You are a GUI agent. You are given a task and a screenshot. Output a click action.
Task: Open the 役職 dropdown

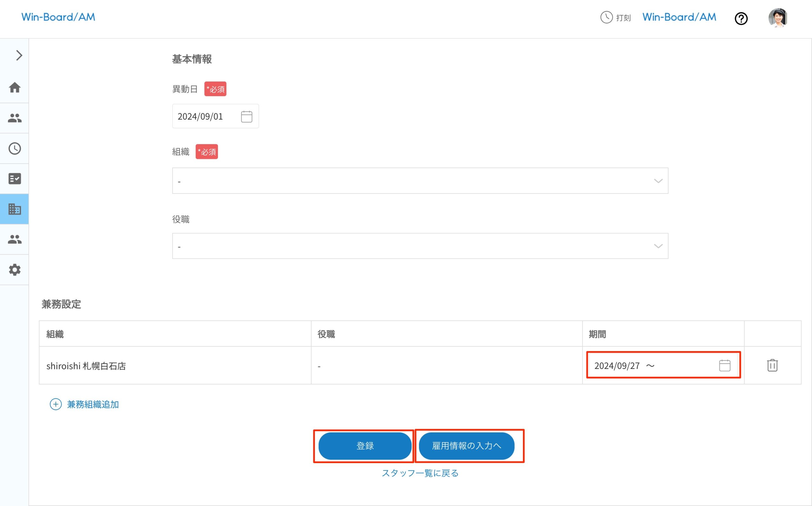[420, 246]
